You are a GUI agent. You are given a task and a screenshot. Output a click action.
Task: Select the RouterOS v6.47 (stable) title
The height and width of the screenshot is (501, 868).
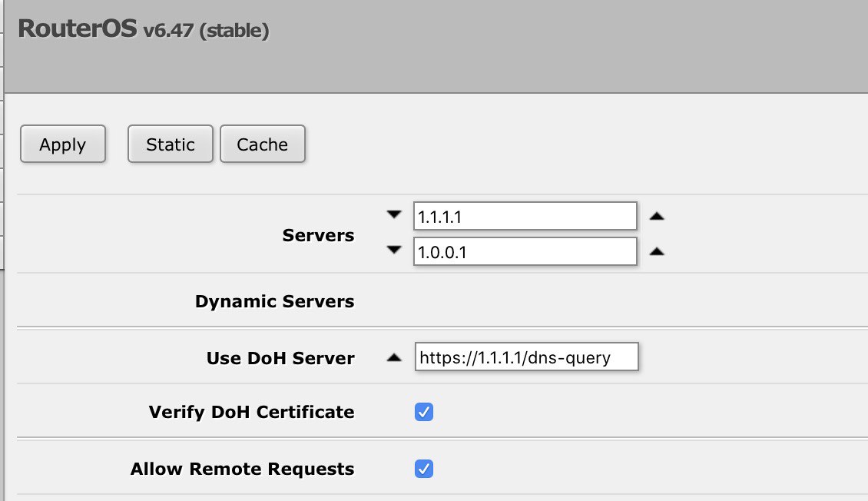[x=144, y=29]
